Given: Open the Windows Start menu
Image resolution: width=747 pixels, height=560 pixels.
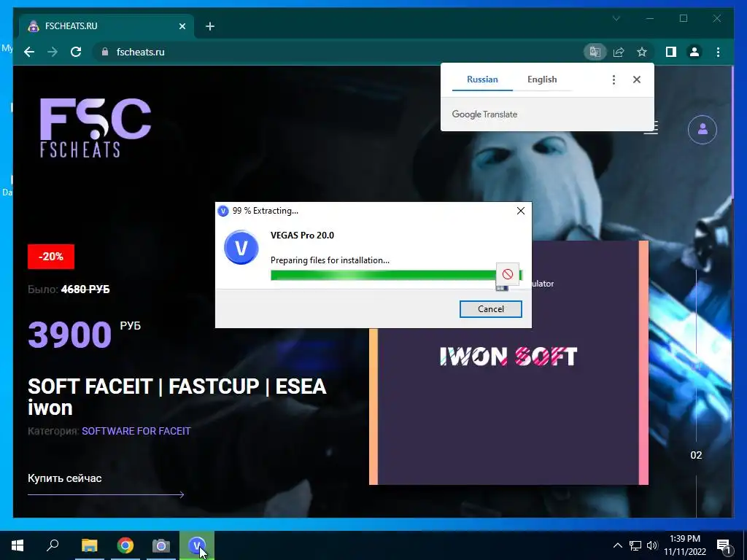Looking at the screenshot, I should pos(18,545).
